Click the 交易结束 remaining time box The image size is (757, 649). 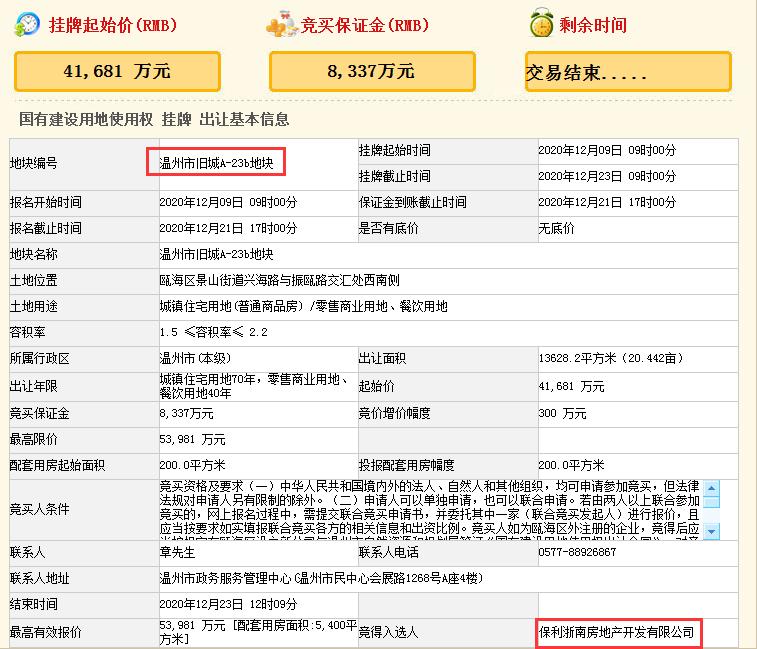(628, 71)
